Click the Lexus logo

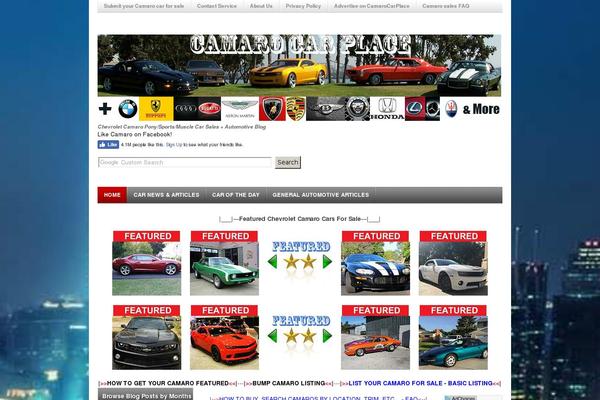[x=415, y=109]
